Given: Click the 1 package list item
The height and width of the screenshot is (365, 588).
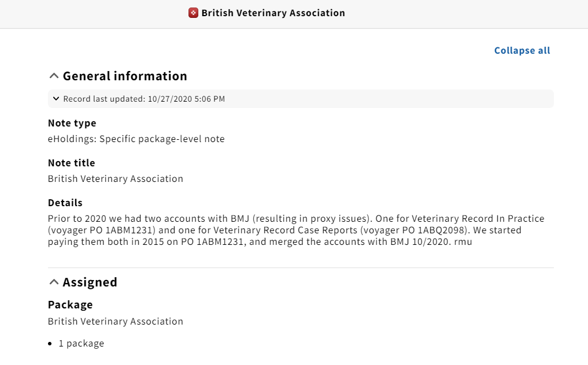Looking at the screenshot, I should 82,344.
